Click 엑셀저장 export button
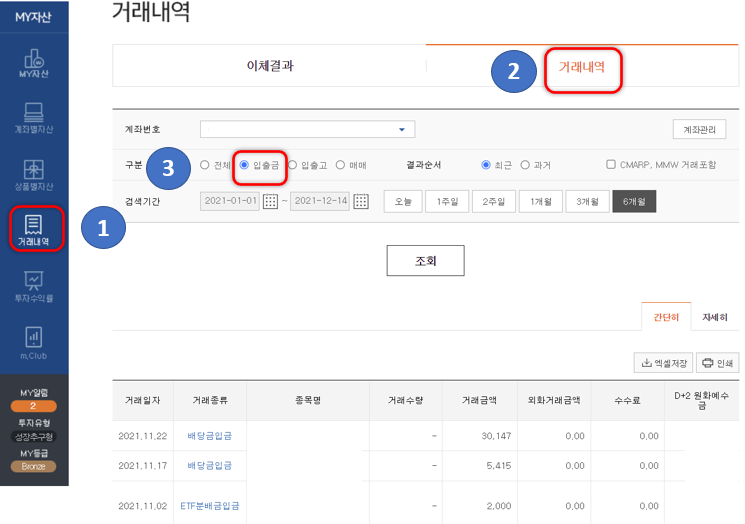Viewport: 745px width, 524px height. coord(663,363)
